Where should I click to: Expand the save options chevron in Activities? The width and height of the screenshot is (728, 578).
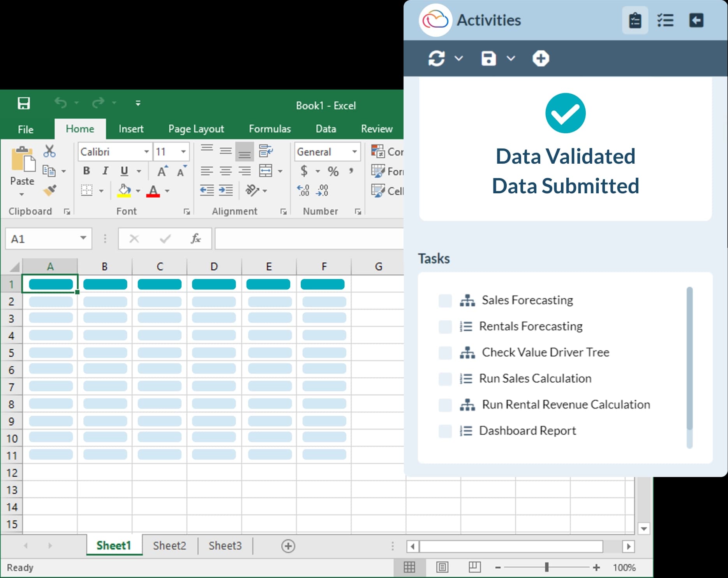click(x=511, y=58)
